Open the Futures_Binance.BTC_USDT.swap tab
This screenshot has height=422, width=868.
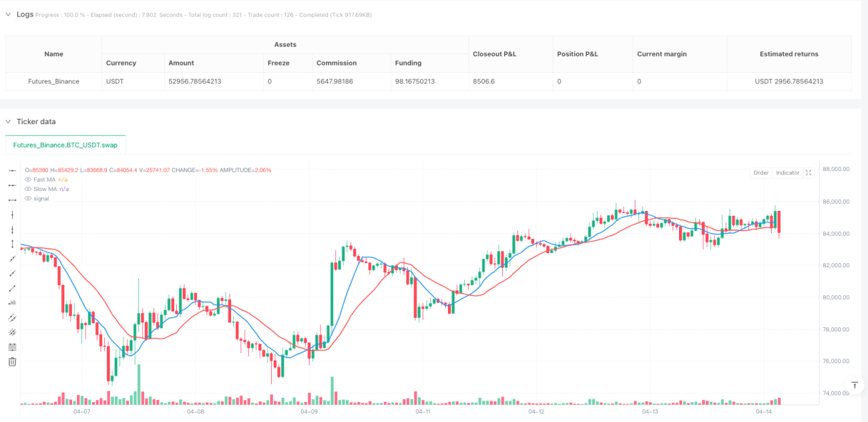65,145
